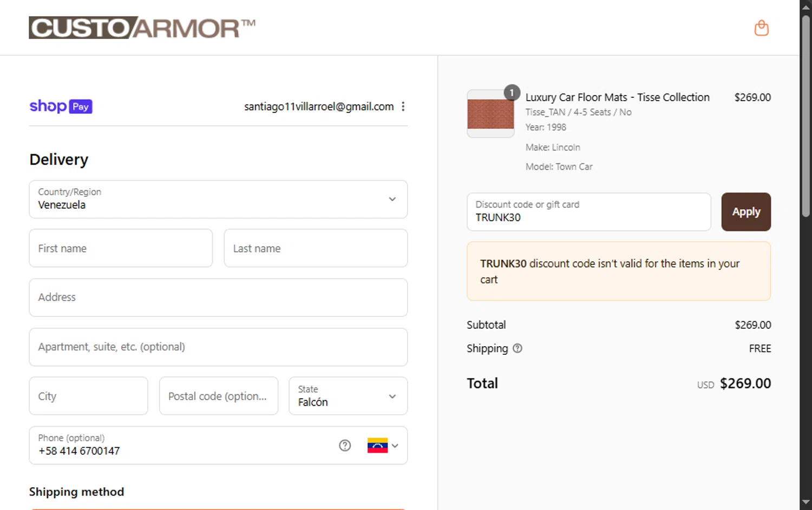
Task: Focus the Postal code field
Action: [x=218, y=396]
